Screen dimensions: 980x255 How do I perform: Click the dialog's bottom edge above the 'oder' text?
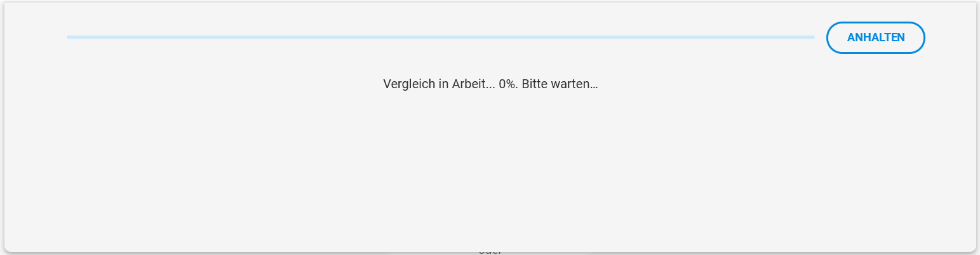tap(490, 250)
